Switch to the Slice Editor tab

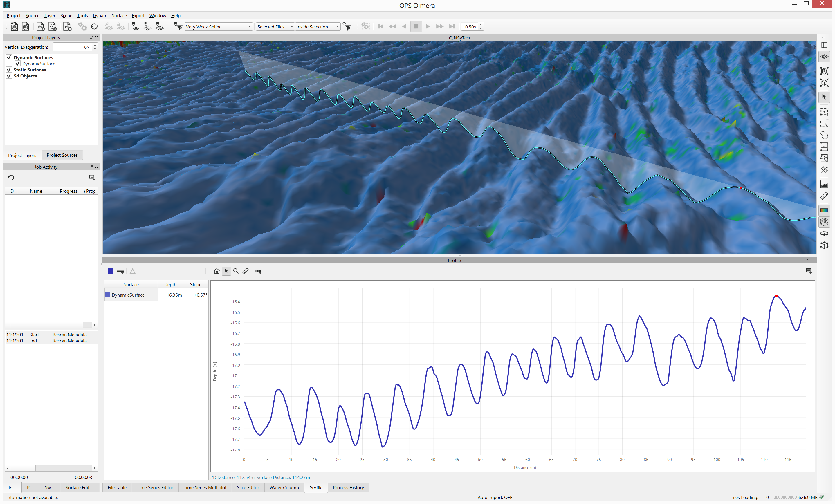point(248,487)
